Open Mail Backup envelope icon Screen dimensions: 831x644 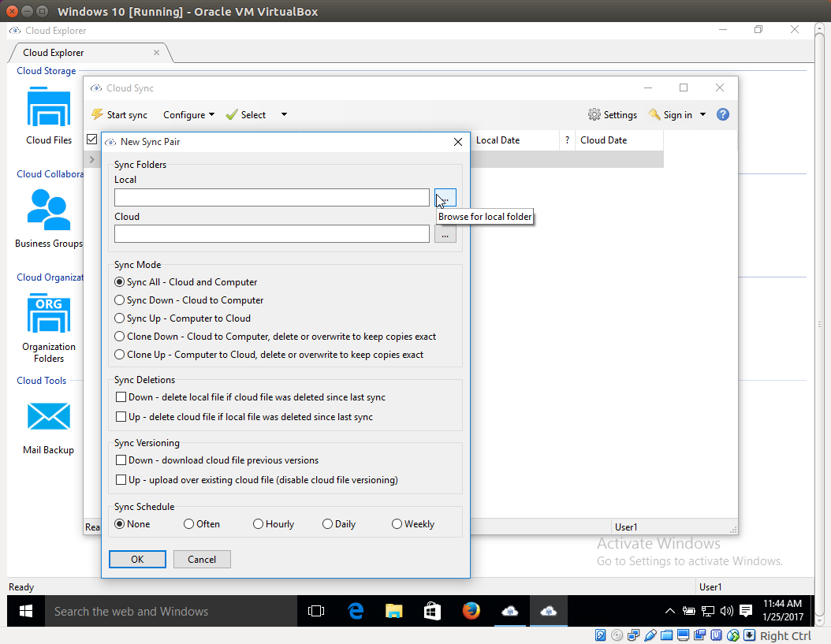49,416
